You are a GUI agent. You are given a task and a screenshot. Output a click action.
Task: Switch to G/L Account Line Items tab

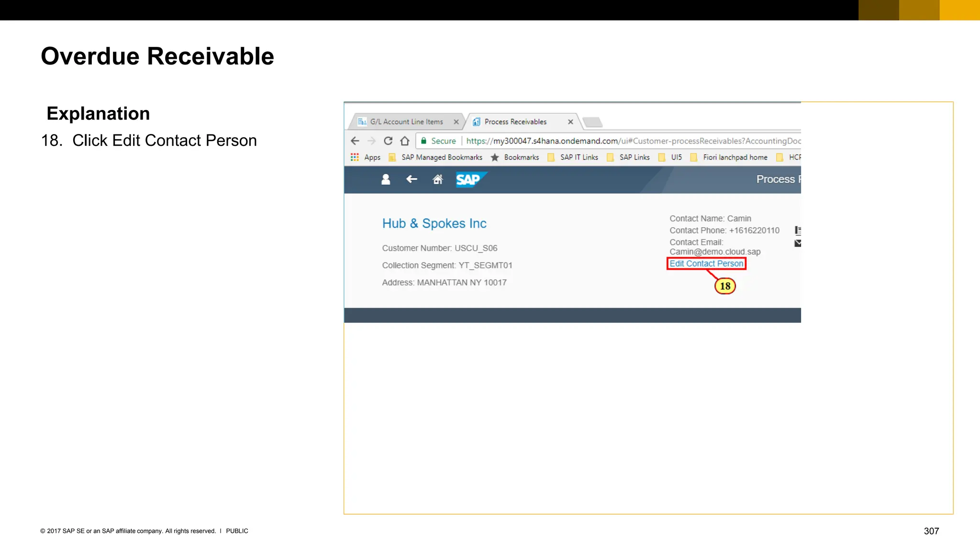(406, 122)
